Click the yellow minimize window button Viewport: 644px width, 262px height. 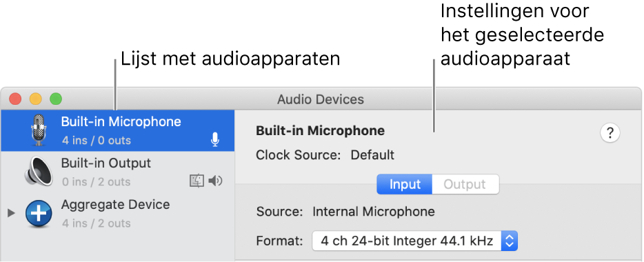pos(36,99)
